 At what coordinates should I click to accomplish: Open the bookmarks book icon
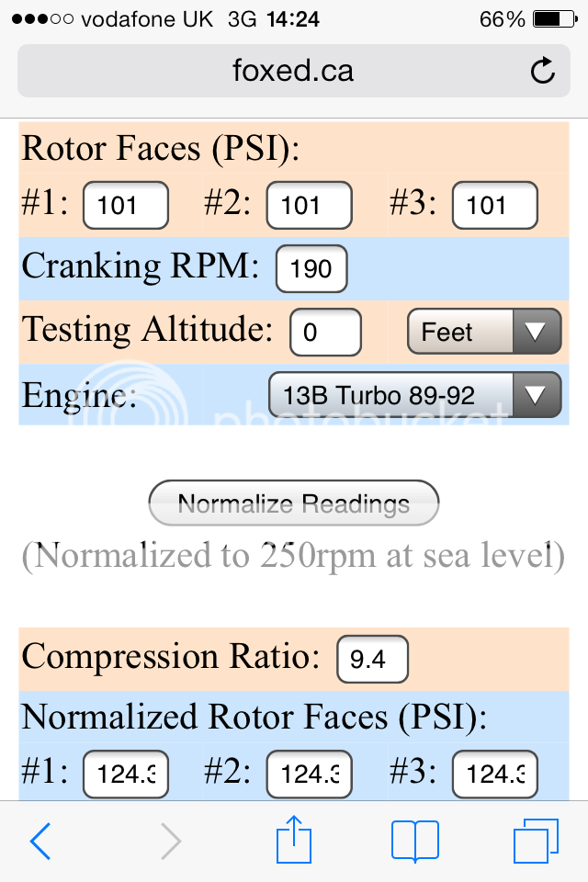(415, 841)
